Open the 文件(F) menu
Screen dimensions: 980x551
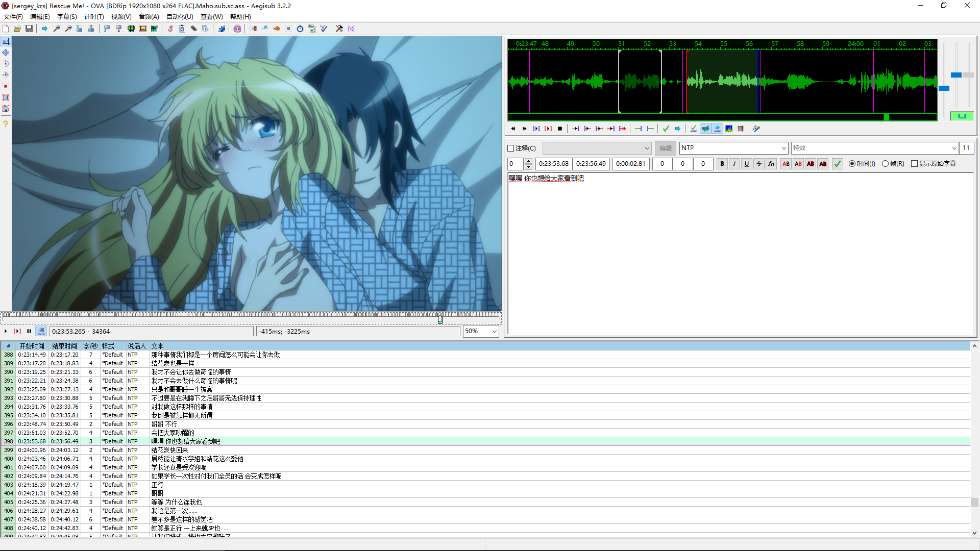pos(13,17)
